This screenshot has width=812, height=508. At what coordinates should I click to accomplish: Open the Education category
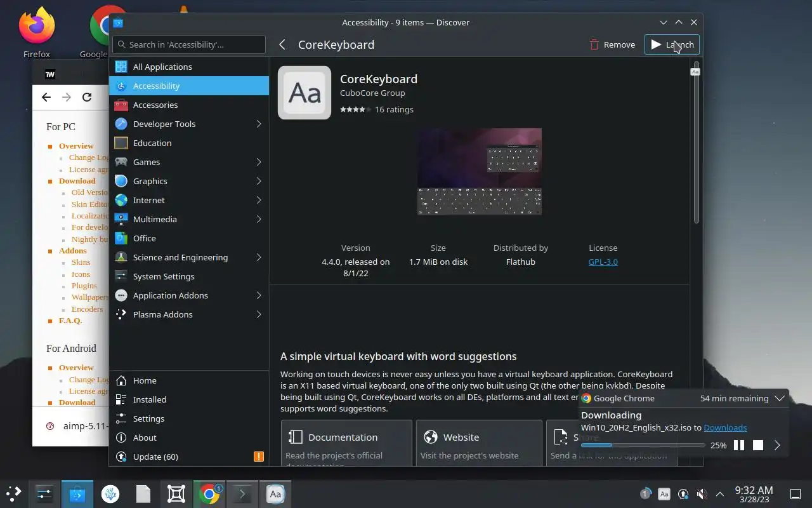189,143
